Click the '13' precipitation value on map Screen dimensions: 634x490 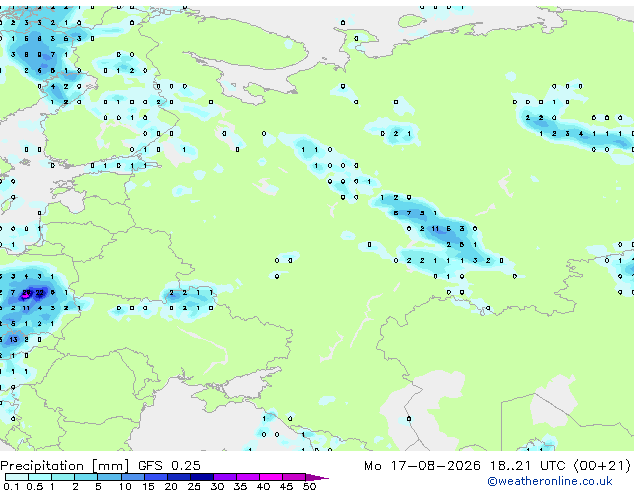(13, 340)
